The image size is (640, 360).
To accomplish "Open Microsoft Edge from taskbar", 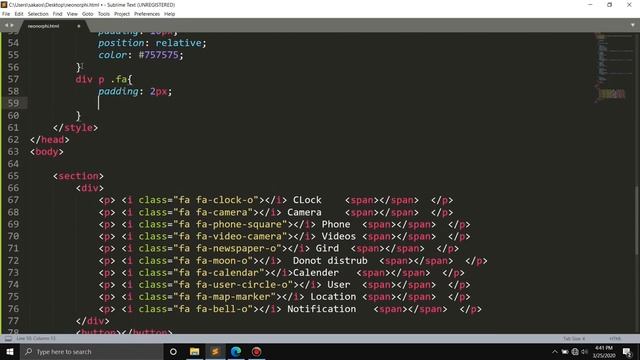I will pyautogui.click(x=236, y=351).
